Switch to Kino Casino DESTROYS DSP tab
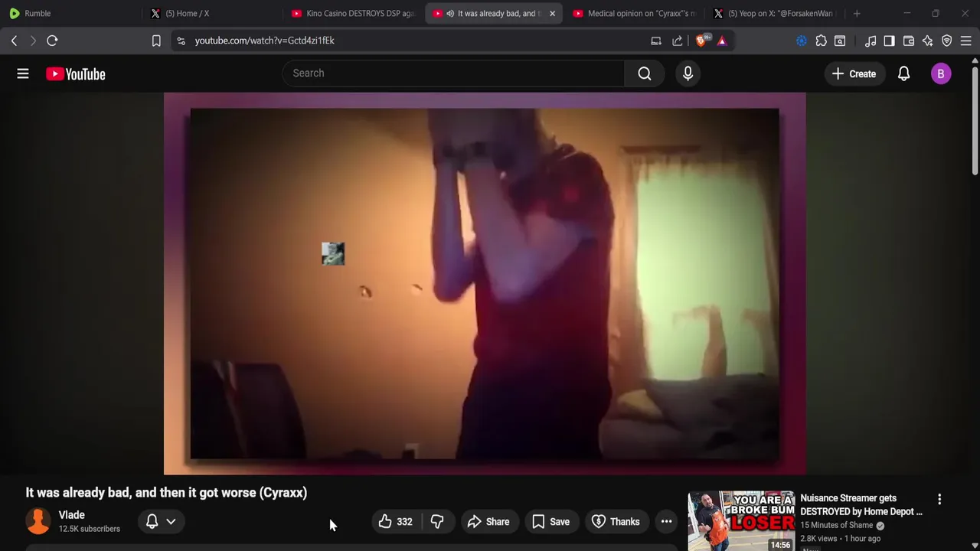The height and width of the screenshot is (551, 980). coord(352,13)
